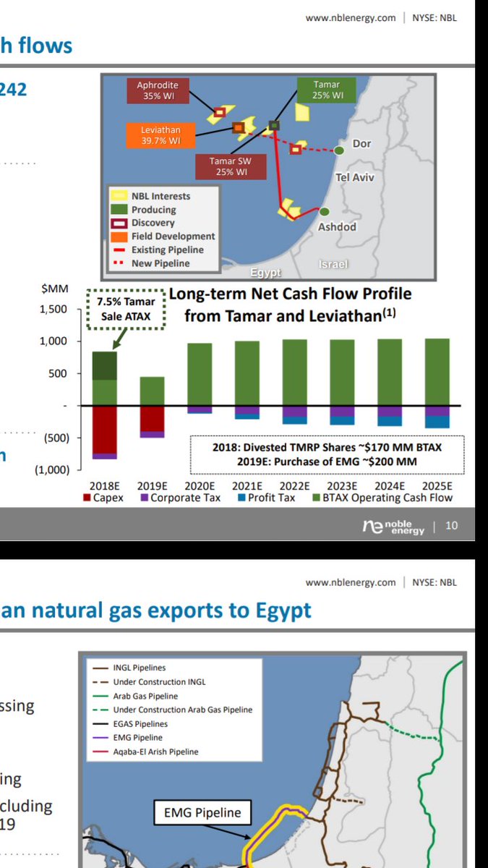
Task: Click the purple Corporate Tax legend swatch
Action: point(145,498)
